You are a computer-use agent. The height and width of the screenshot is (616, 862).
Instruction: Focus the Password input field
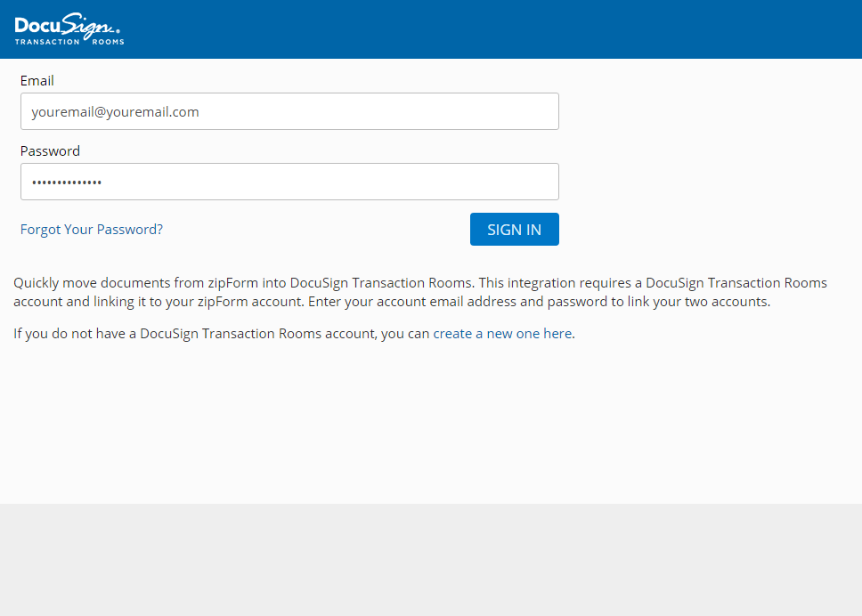(x=289, y=182)
